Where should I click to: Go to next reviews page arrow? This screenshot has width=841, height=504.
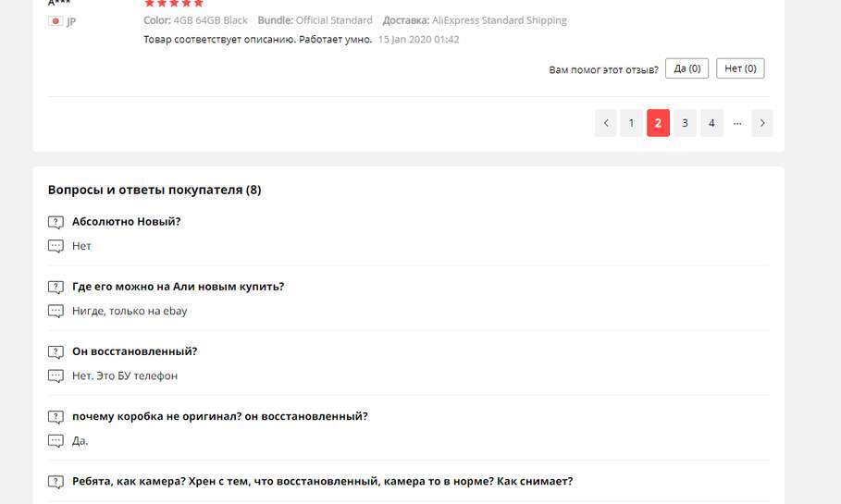click(x=762, y=123)
